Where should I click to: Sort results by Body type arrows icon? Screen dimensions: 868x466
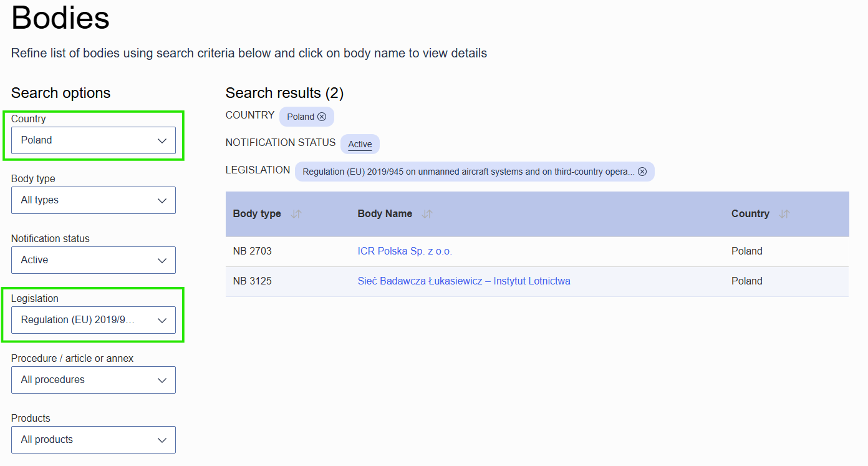click(296, 214)
